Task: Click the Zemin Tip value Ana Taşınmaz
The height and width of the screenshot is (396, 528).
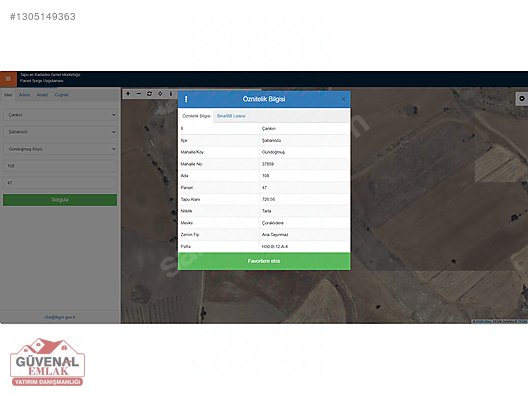Action: click(x=275, y=235)
